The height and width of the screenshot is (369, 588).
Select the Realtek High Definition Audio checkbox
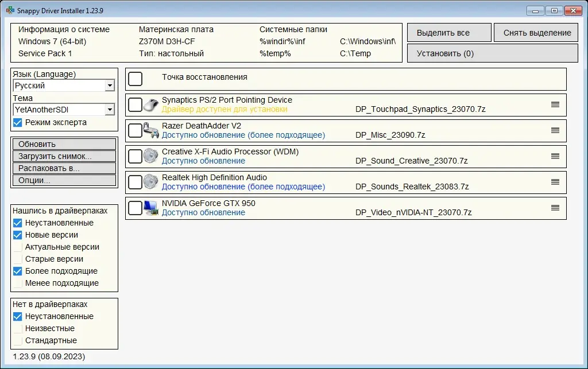click(135, 182)
